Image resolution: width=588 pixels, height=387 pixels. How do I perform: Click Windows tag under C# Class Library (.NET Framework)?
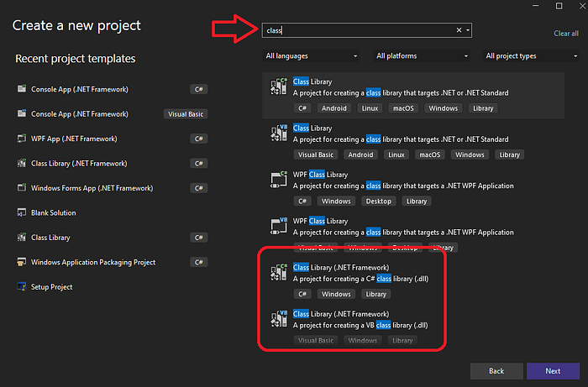[x=336, y=294]
